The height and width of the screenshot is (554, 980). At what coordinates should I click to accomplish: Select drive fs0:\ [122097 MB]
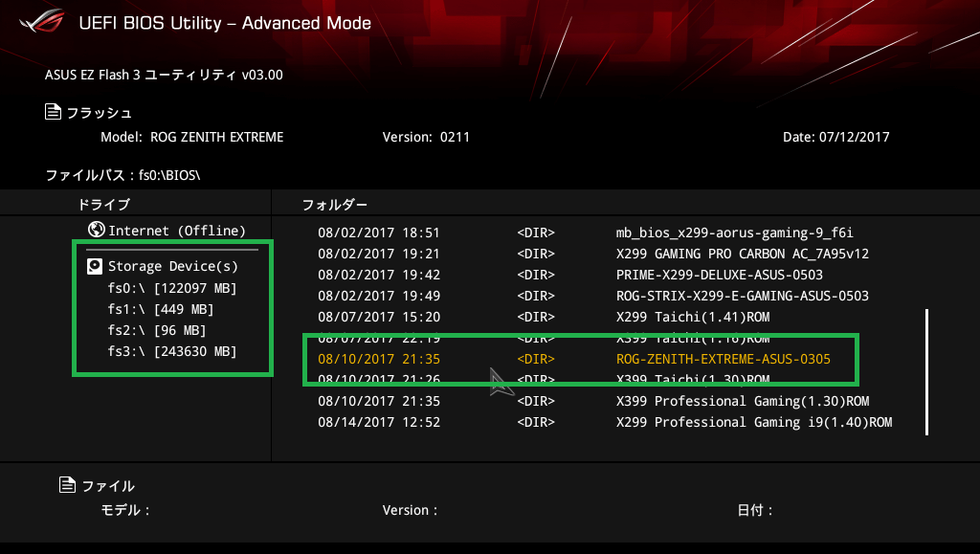tap(172, 288)
